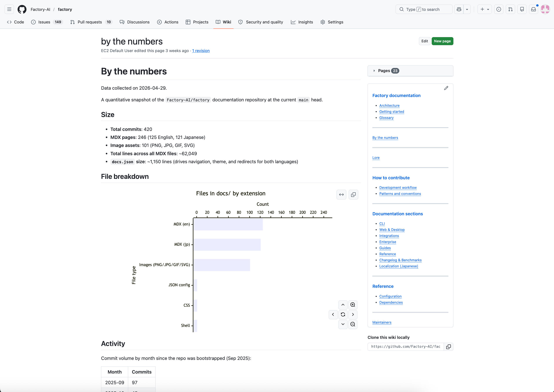Copy the wiki clone URL
Screen dimensions: 554x392
point(448,347)
